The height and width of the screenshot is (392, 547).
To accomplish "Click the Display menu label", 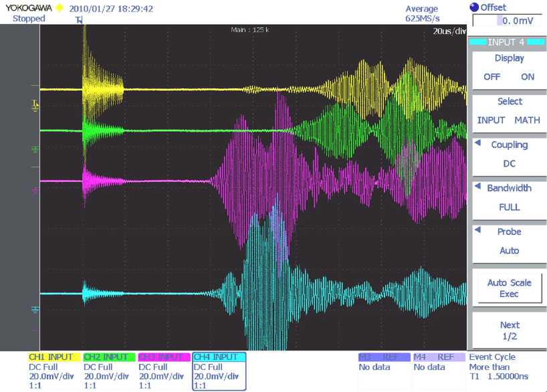I will pos(510,58).
